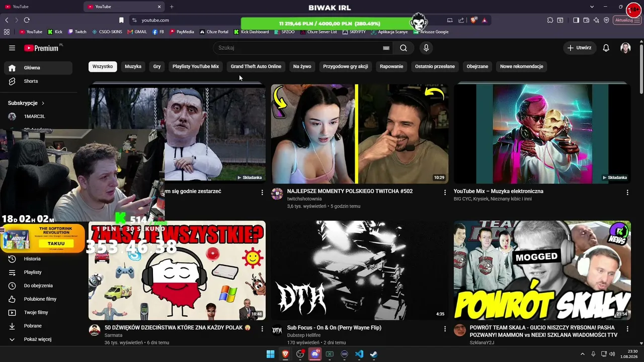This screenshot has height=362, width=644.
Task: Open Brave browser taskbar icon
Action: coord(285,354)
